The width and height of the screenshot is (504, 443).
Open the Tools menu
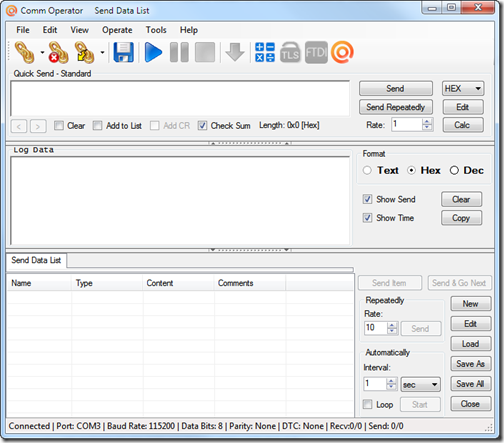(x=156, y=30)
